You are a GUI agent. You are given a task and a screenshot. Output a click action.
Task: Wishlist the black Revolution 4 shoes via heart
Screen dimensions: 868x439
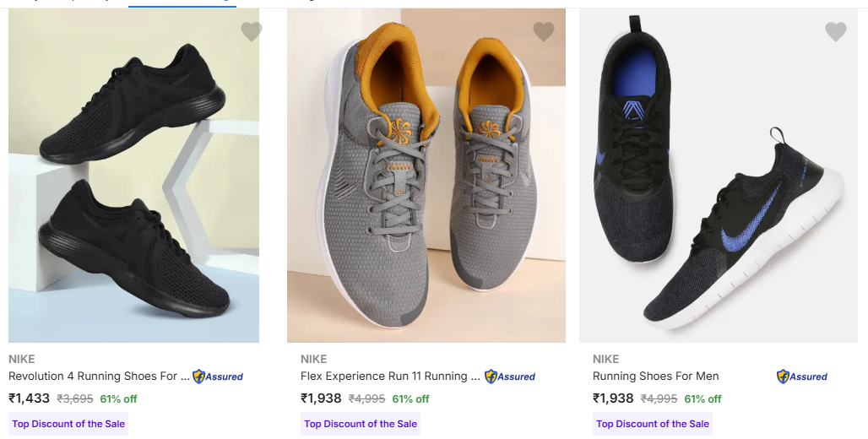(251, 32)
